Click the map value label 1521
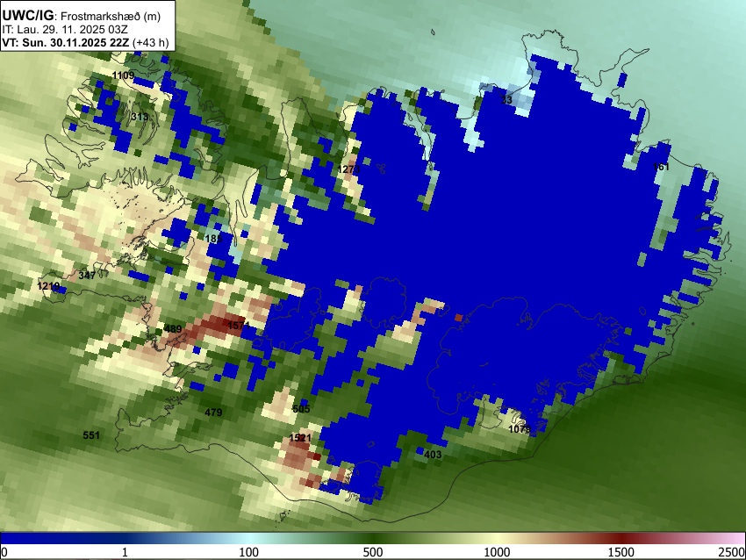Viewport: 746px width, 560px height. [300, 438]
